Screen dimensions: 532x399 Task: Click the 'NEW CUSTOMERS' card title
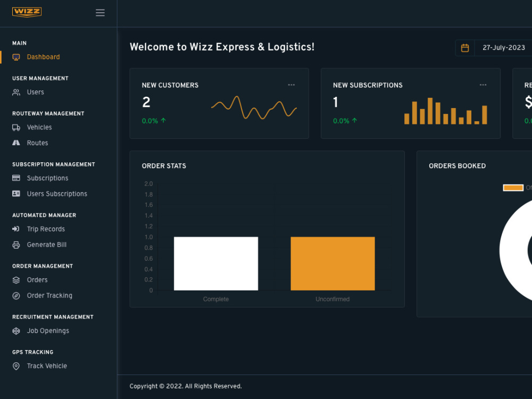tap(170, 85)
